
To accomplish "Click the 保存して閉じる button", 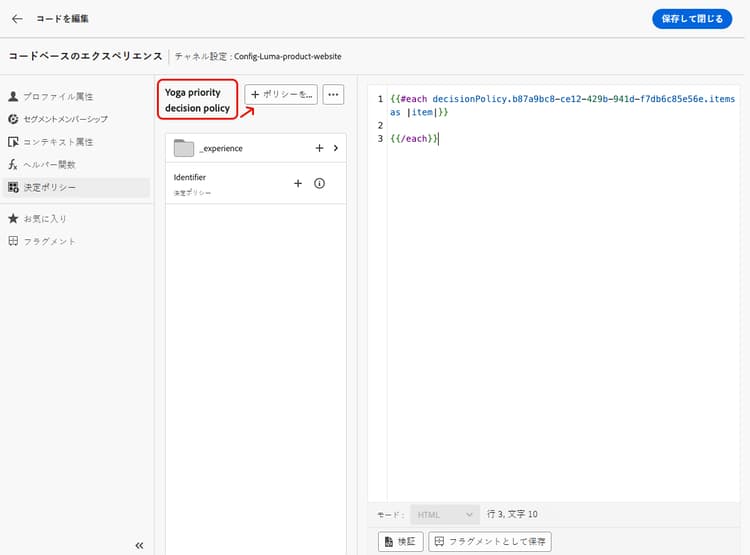I will (692, 19).
